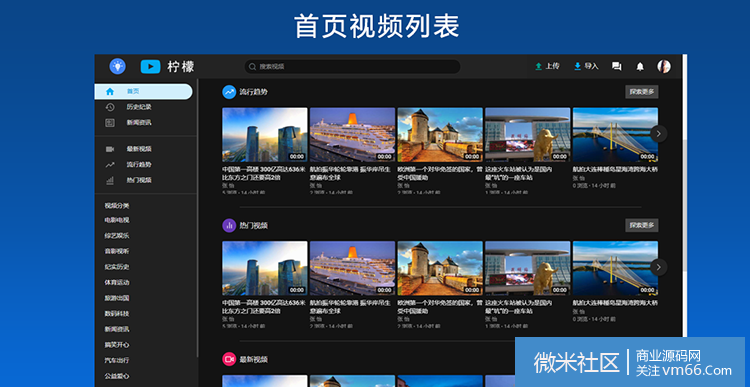The image size is (750, 387).
Task: Open notifications bell icon
Action: coord(640,66)
